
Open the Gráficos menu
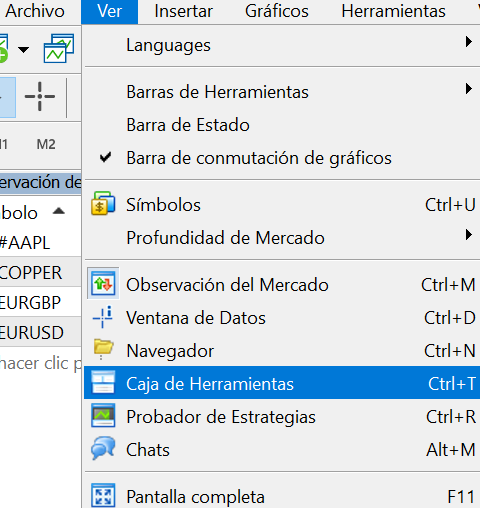click(x=277, y=11)
